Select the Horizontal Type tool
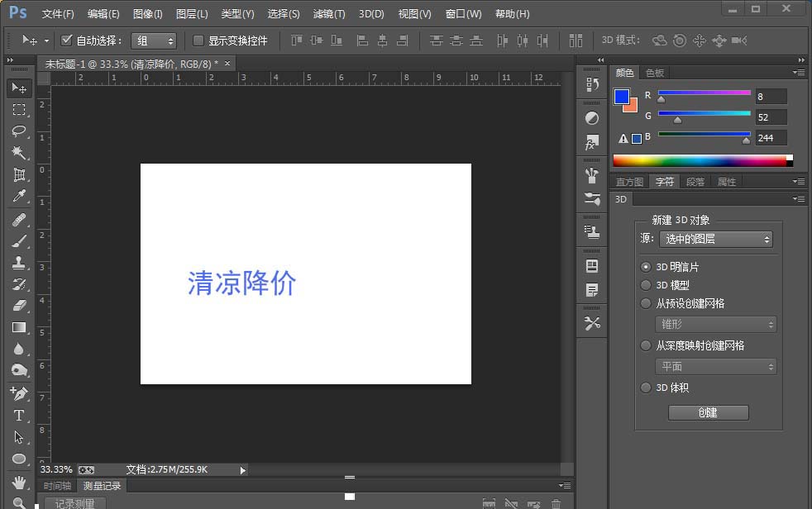 click(x=18, y=416)
